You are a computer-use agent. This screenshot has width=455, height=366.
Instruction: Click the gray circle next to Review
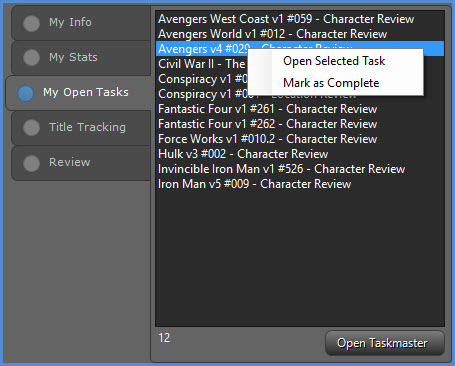(32, 163)
